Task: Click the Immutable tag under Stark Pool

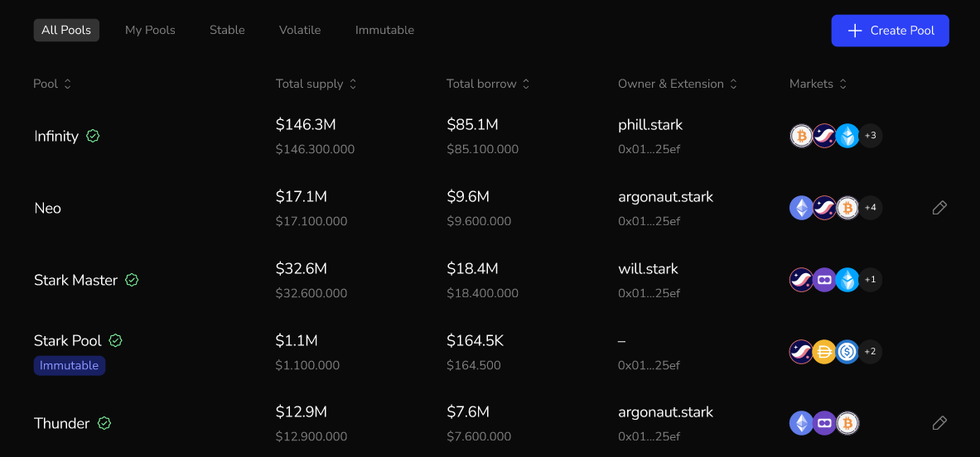Action: click(x=70, y=365)
